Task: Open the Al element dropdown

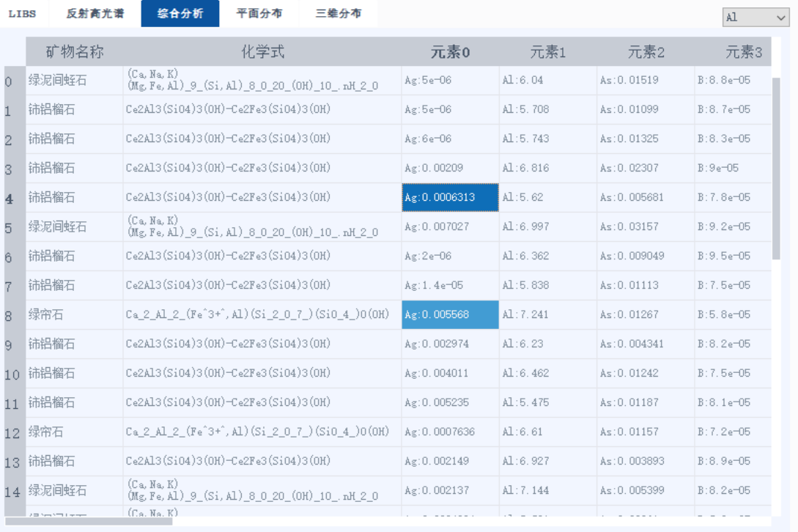Action: pyautogui.click(x=755, y=17)
